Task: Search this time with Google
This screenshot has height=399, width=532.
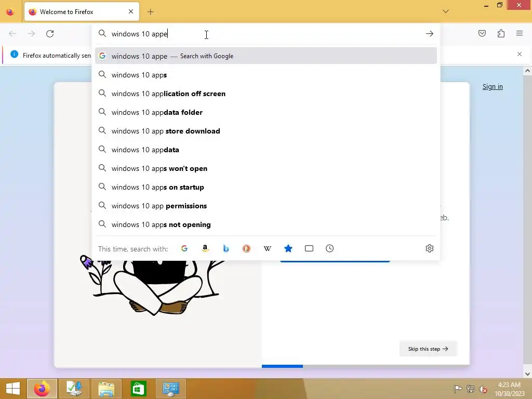Action: 184,248
